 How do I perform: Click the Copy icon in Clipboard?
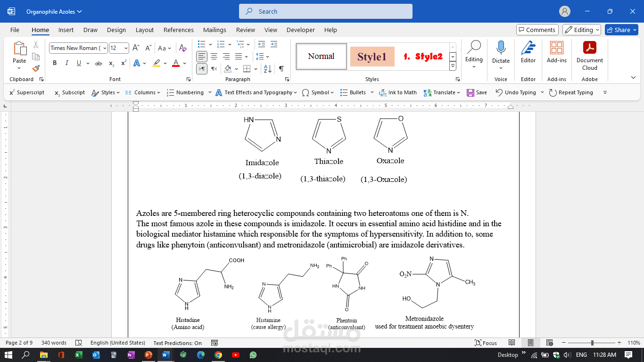pyautogui.click(x=36, y=57)
